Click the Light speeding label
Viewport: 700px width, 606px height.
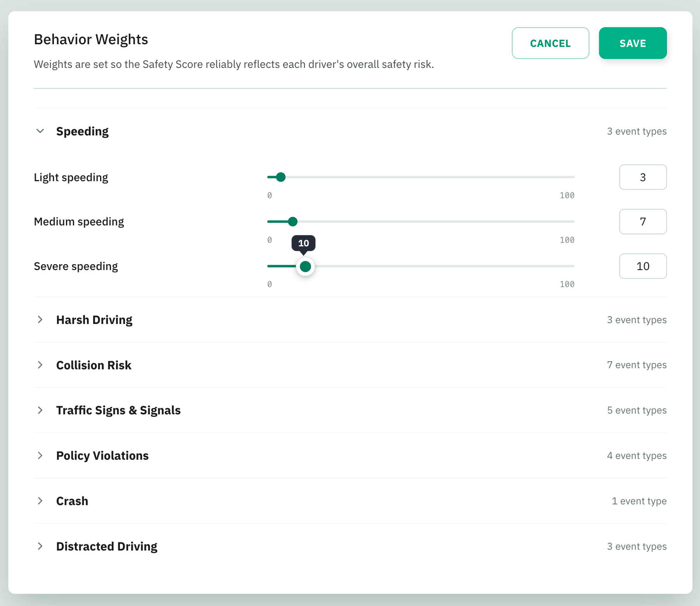[x=71, y=178]
